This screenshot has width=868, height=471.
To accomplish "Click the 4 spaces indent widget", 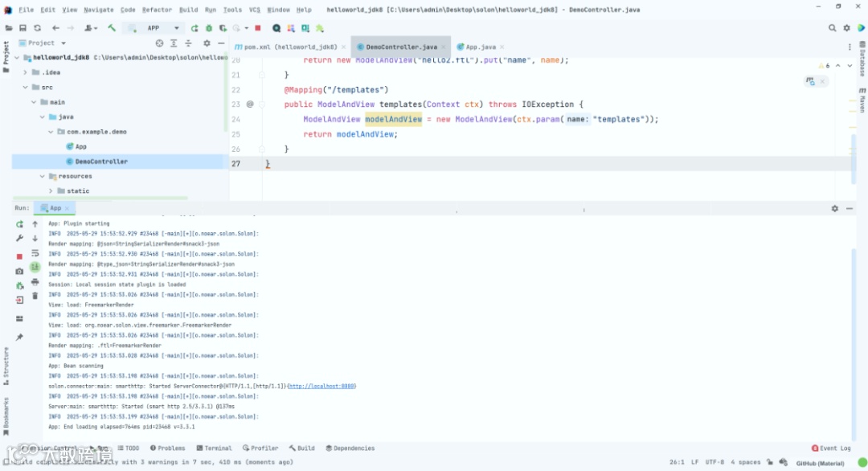I will pyautogui.click(x=745, y=463).
